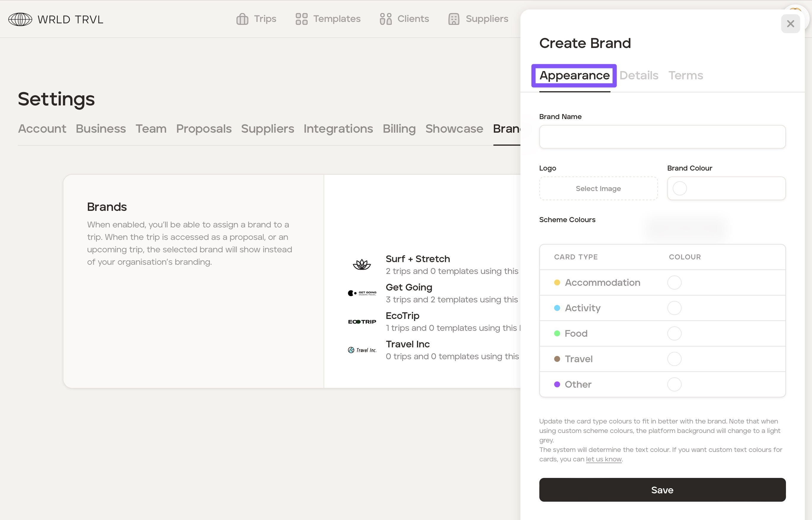812x520 pixels.
Task: Close the Create Brand panel
Action: tap(790, 24)
